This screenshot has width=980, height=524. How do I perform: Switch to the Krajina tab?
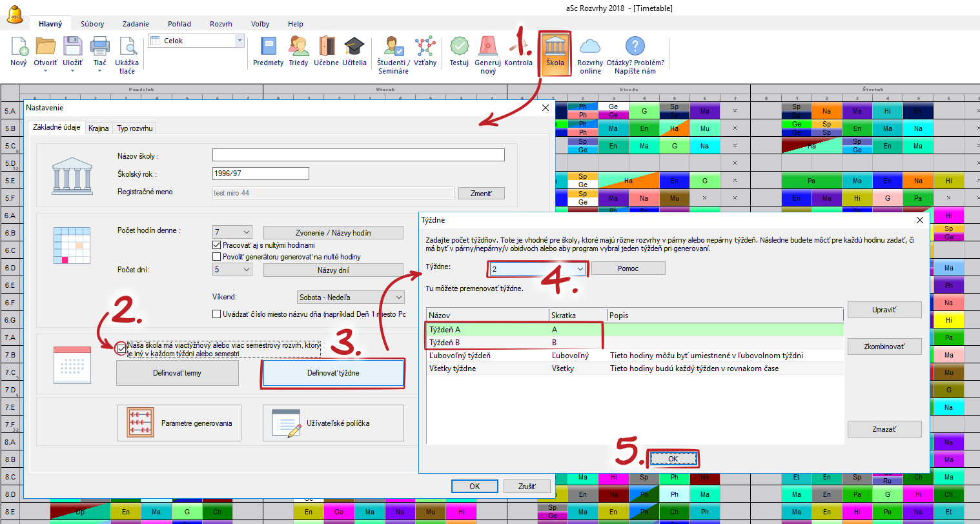98,128
